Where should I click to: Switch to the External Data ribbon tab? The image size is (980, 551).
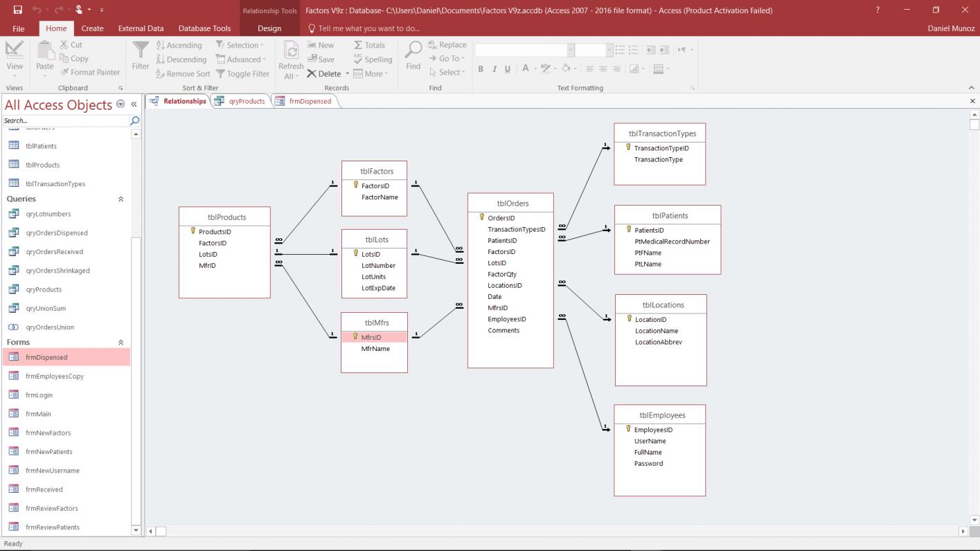(x=141, y=28)
